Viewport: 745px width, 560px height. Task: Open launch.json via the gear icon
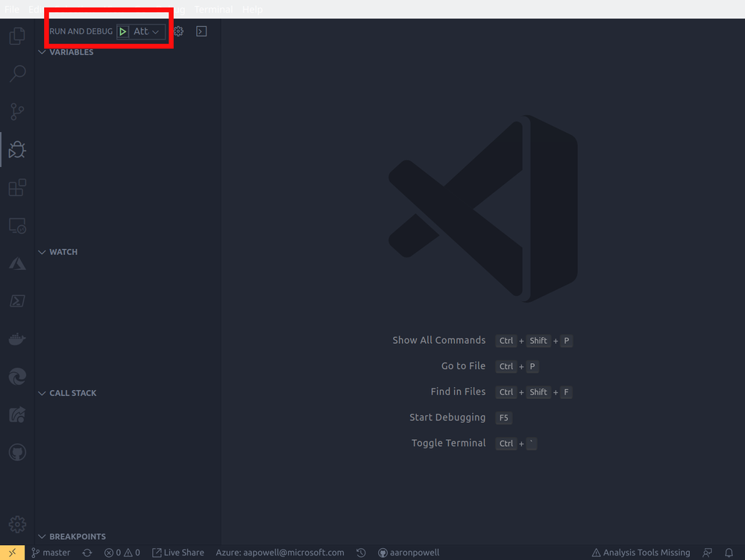tap(179, 31)
